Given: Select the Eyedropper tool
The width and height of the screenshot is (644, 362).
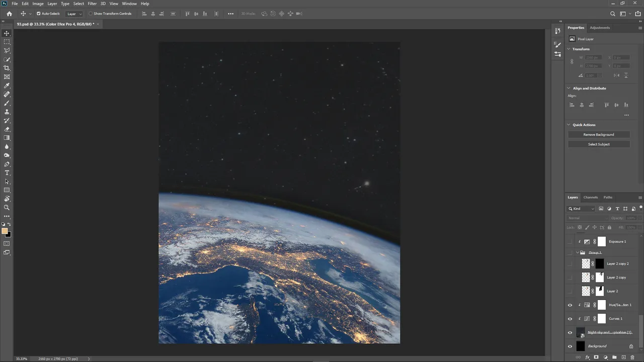Looking at the screenshot, I should pyautogui.click(x=7, y=85).
